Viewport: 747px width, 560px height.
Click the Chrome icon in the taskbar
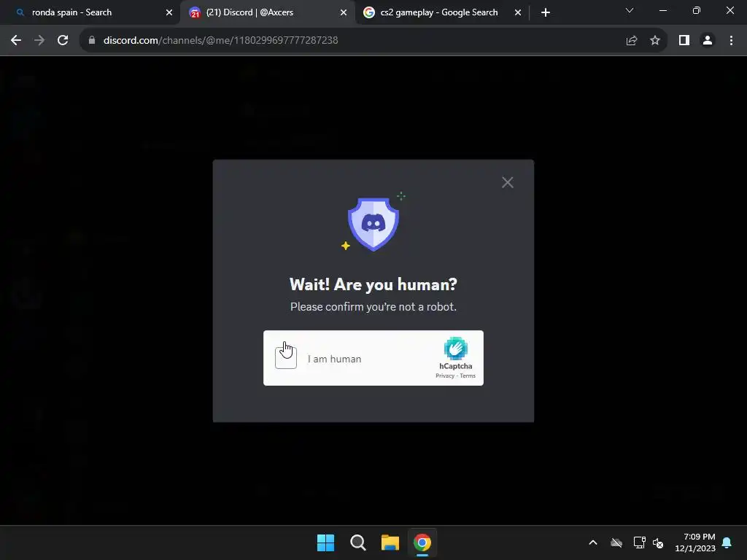422,542
